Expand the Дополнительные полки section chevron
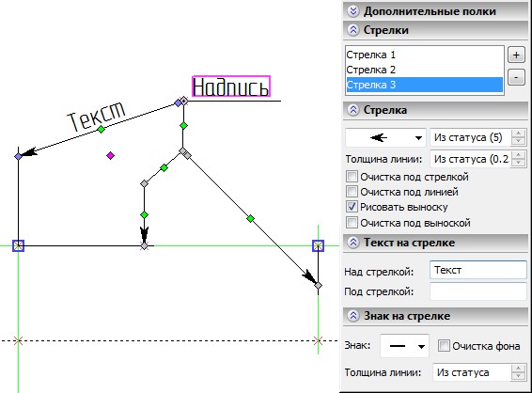This screenshot has width=532, height=393. click(353, 11)
